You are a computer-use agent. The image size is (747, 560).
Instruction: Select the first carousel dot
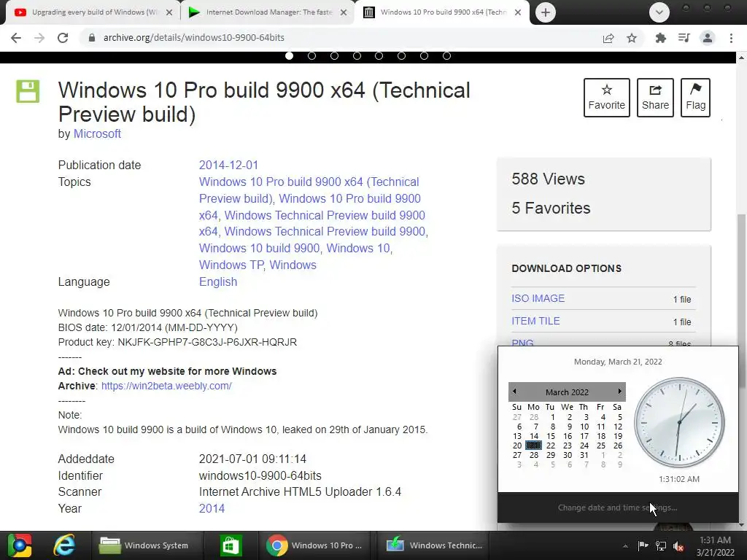(x=289, y=55)
